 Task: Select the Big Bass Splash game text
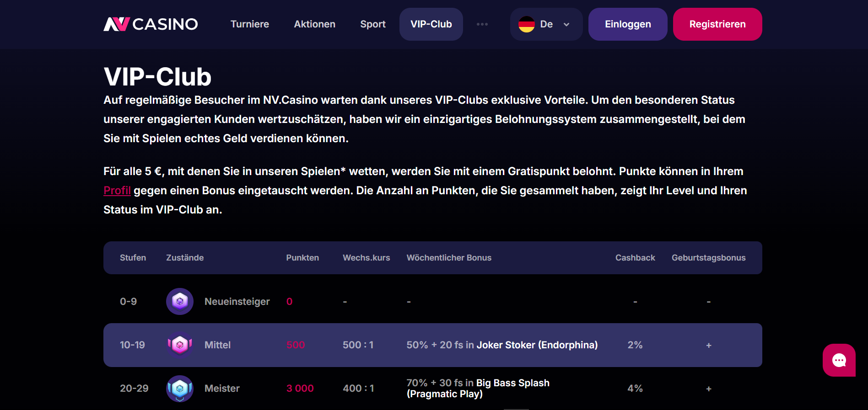(x=512, y=383)
